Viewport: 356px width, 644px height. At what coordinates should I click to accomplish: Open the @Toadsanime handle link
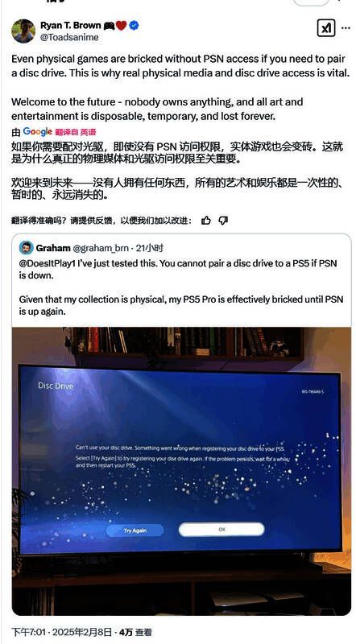(69, 37)
